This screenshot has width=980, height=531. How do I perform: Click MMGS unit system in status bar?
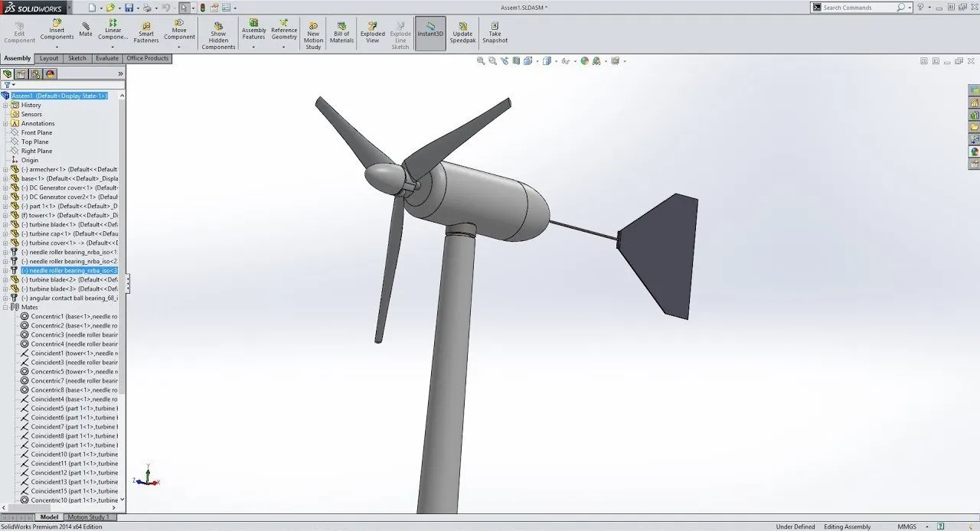(905, 526)
